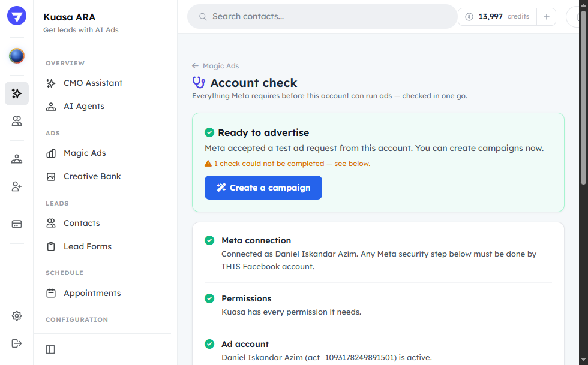Click Create a campaign button
Image resolution: width=588 pixels, height=365 pixels.
click(x=263, y=188)
